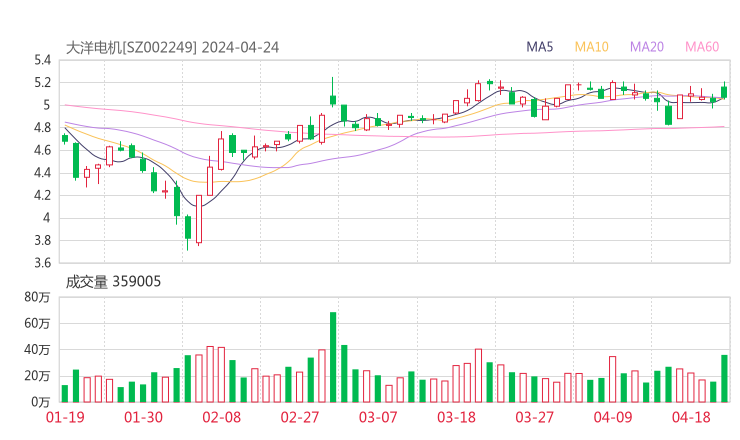This screenshot has height=440, width=740.
Task: Click the MA10 legend label
Action: [x=591, y=47]
